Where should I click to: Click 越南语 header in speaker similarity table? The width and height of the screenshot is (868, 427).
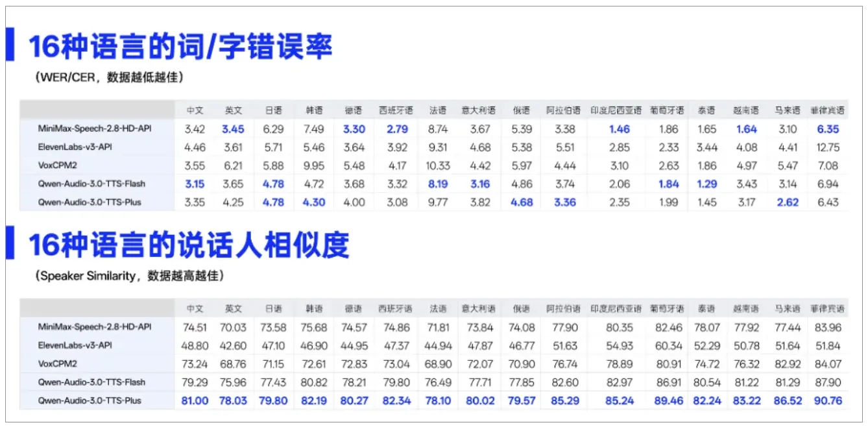pyautogui.click(x=746, y=309)
